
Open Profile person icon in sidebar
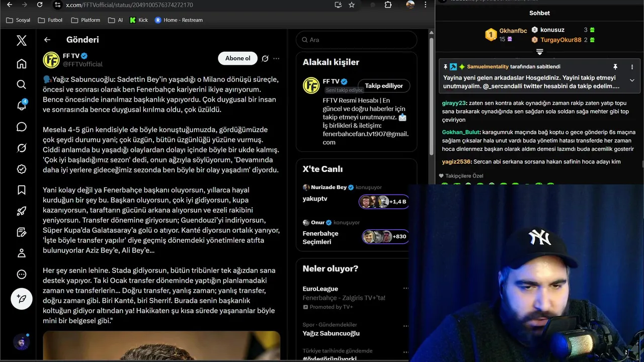click(x=21, y=253)
